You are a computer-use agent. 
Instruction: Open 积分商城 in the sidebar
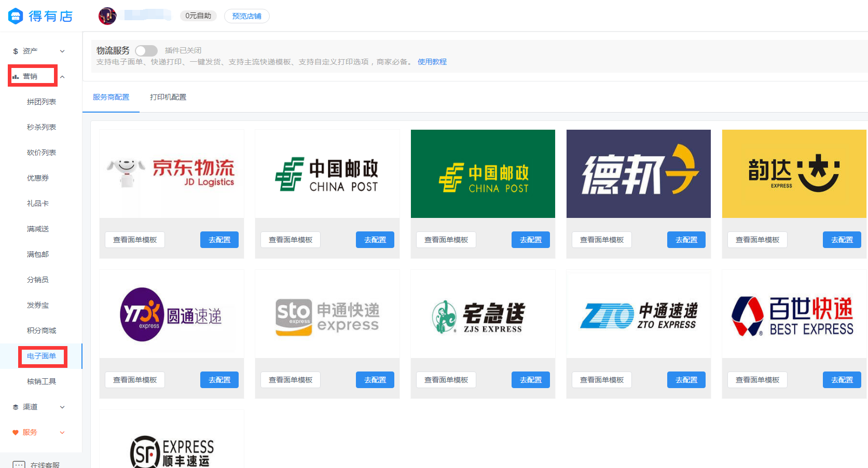coord(42,331)
